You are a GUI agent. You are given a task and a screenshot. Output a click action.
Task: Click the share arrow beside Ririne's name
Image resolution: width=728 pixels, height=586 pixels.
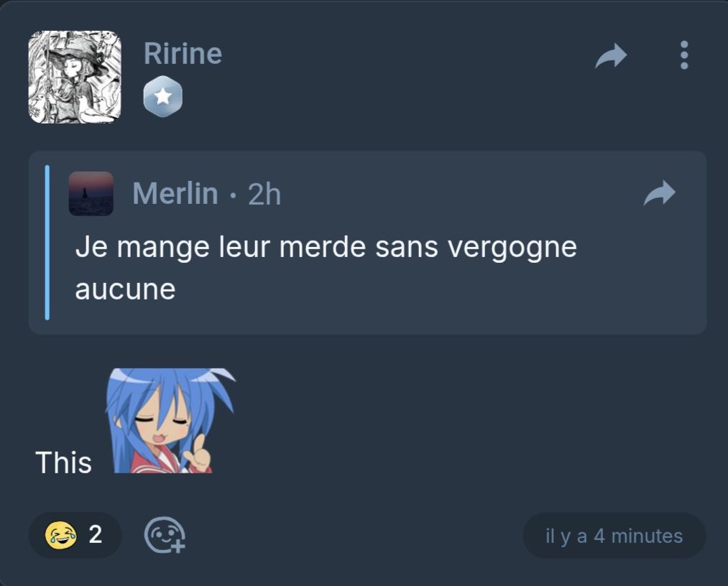click(611, 56)
